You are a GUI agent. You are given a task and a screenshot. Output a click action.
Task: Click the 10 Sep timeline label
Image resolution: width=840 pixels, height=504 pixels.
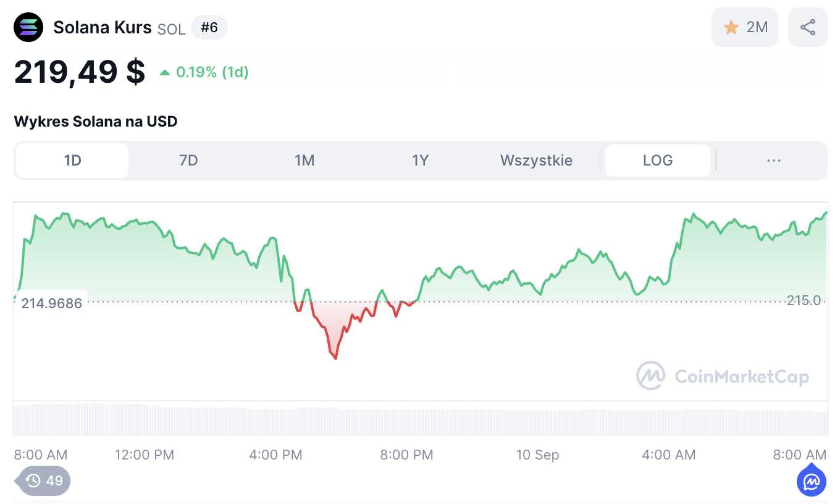(537, 455)
